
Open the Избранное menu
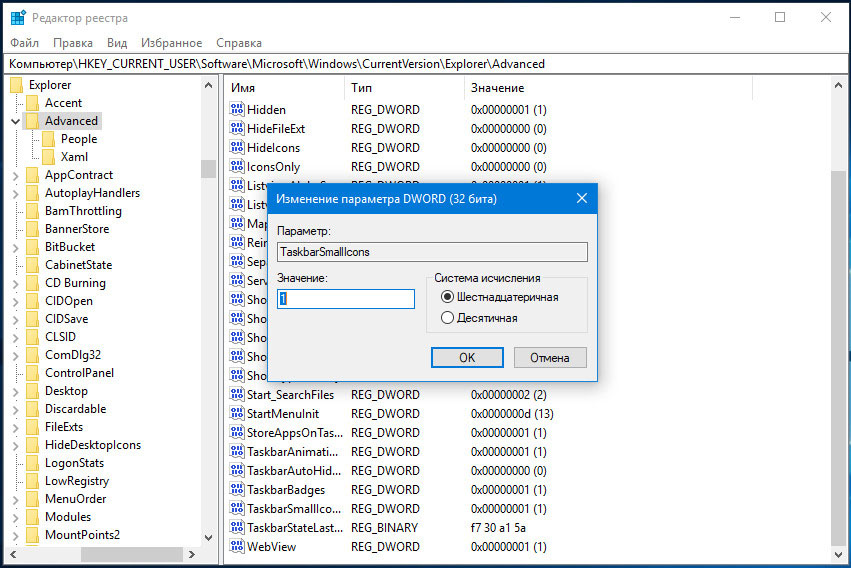[x=172, y=43]
